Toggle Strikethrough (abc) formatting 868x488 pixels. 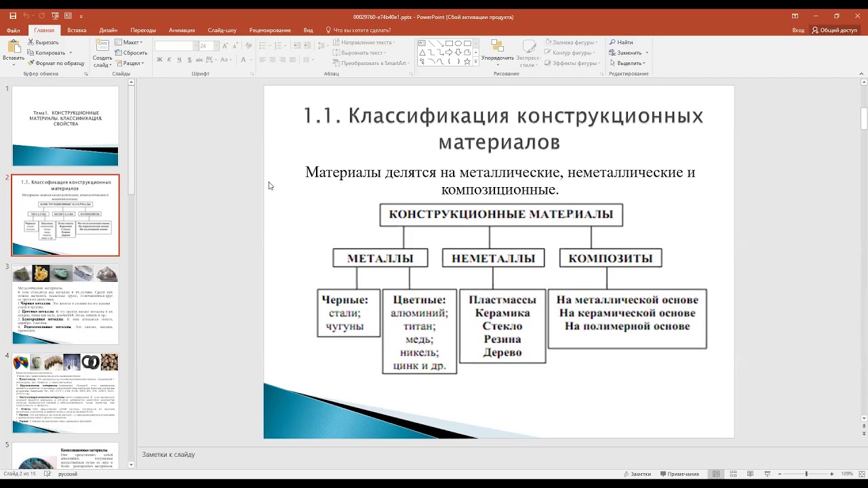(199, 60)
